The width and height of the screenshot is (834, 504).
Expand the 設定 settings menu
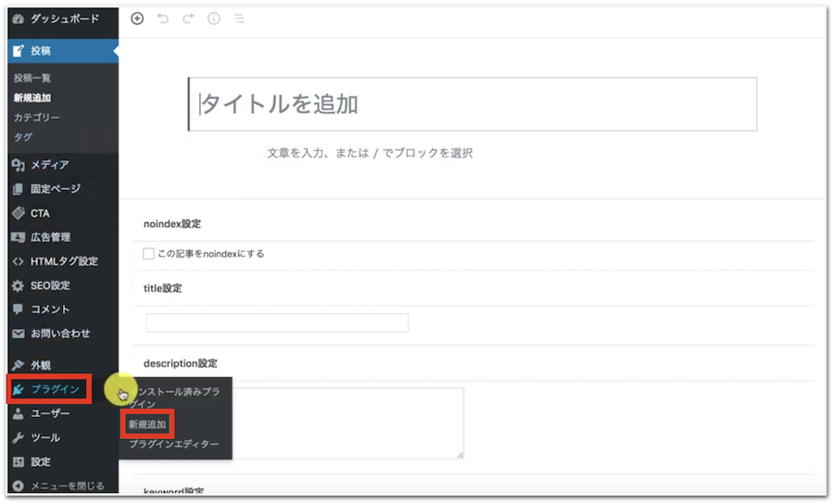pyautogui.click(x=40, y=461)
